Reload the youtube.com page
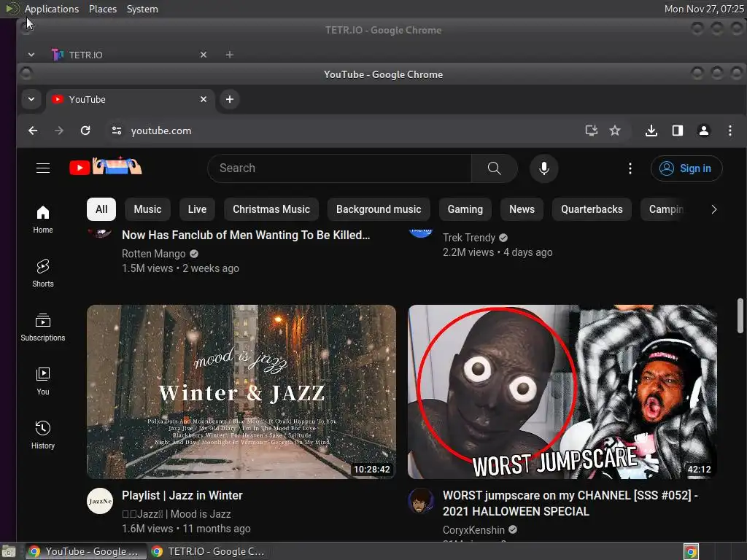This screenshot has width=747, height=560. pyautogui.click(x=85, y=131)
